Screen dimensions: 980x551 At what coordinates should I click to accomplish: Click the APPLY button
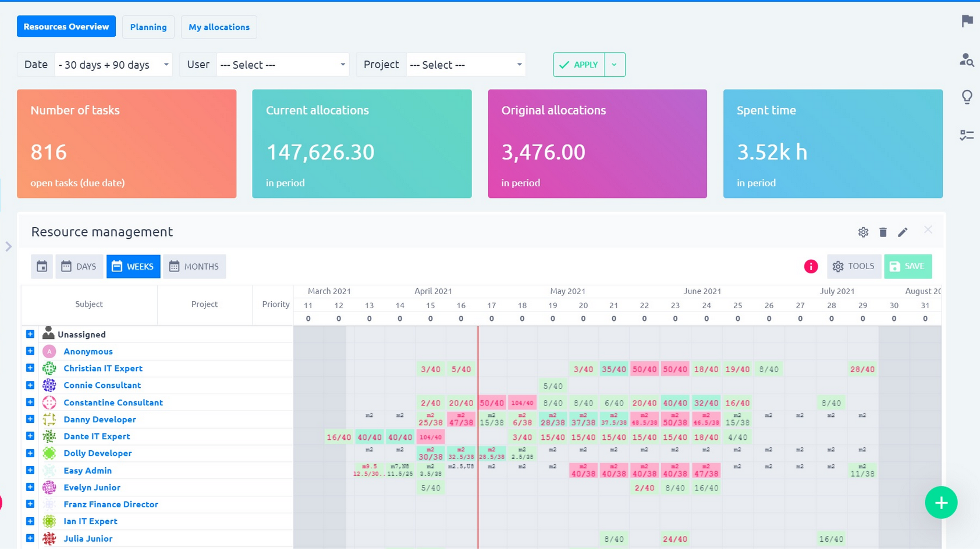click(579, 65)
